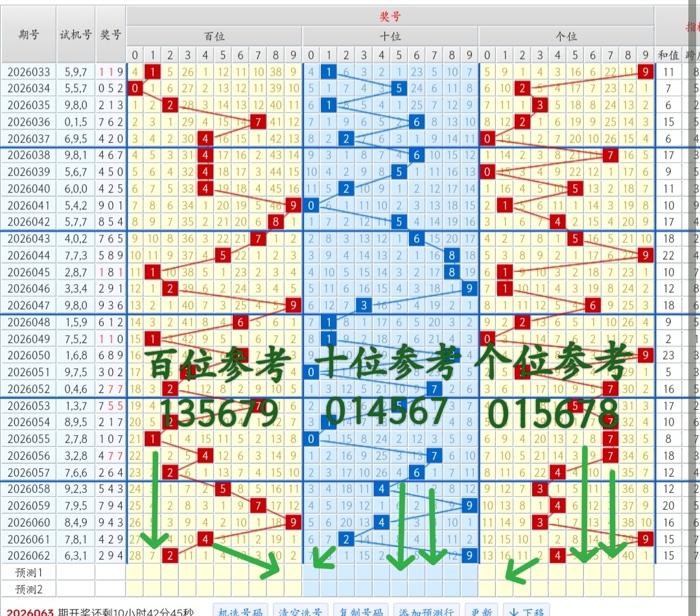Select the 十位 column header tab
Screen dimensions: 700x616
tap(389, 36)
